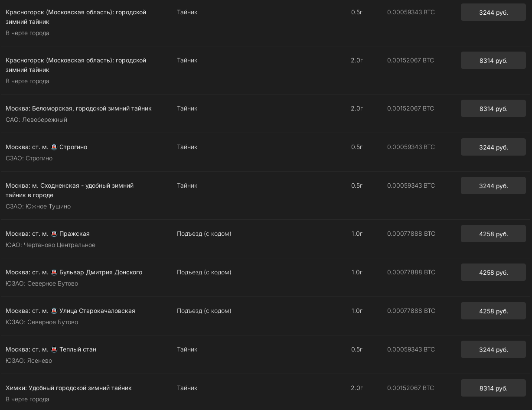
Task: Select the 3244 руб. button for Сходненская
Action: [x=493, y=186]
